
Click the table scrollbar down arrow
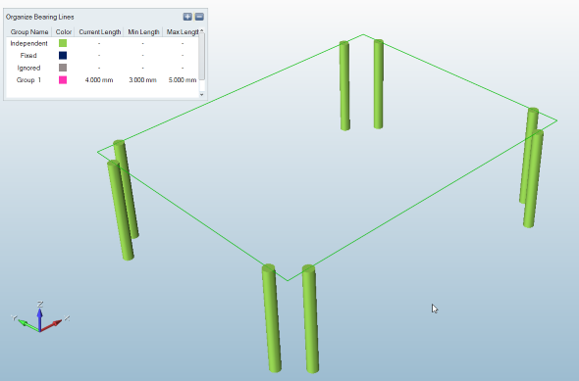pos(202,95)
